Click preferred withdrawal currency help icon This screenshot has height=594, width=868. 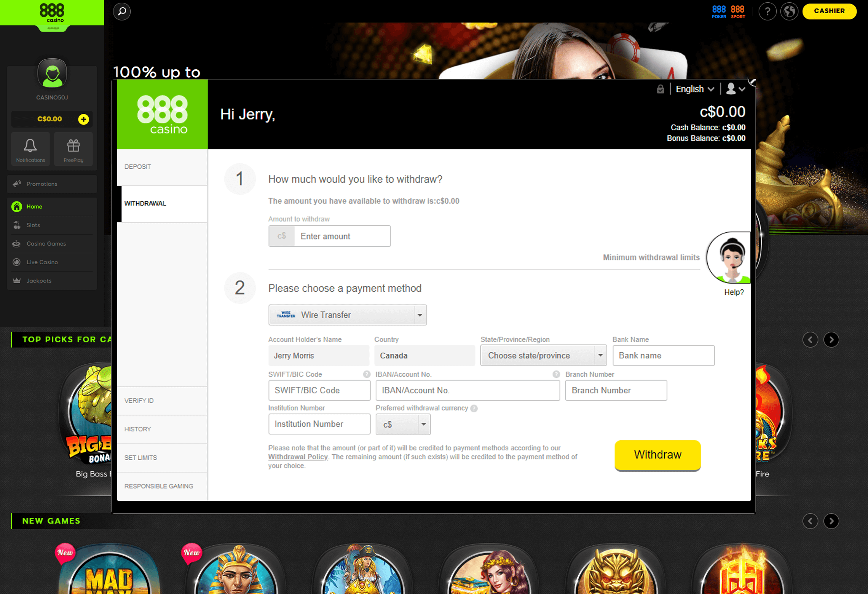click(x=474, y=408)
